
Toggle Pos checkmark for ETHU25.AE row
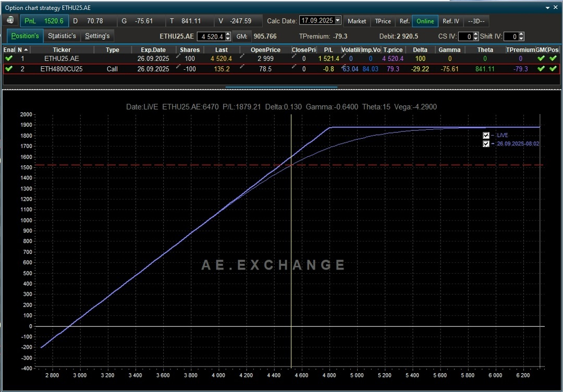[x=553, y=58]
